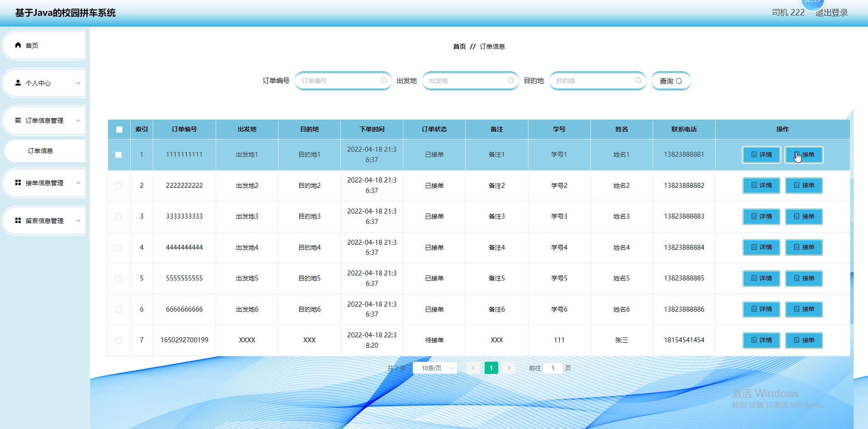Click 退出登录 to log out
Screen dimensions: 868x429
pos(831,13)
